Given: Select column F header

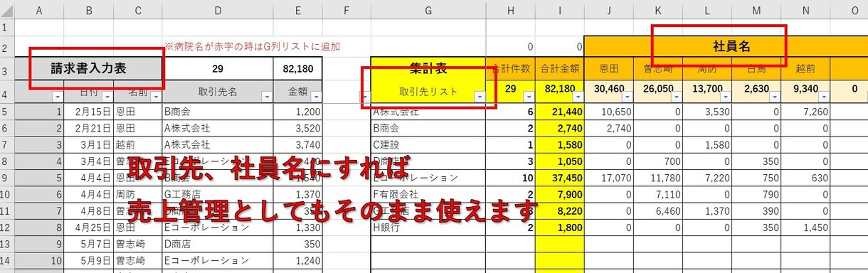Looking at the screenshot, I should 346,10.
